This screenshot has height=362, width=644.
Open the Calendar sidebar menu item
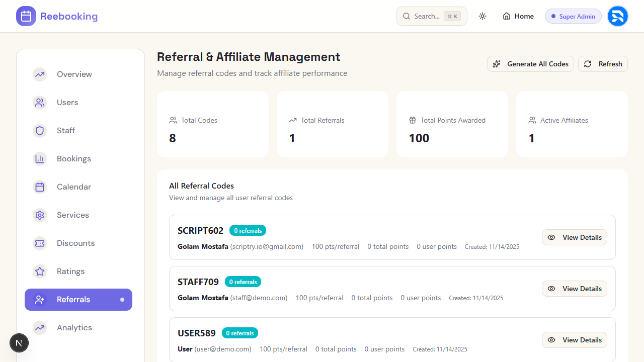click(x=73, y=187)
